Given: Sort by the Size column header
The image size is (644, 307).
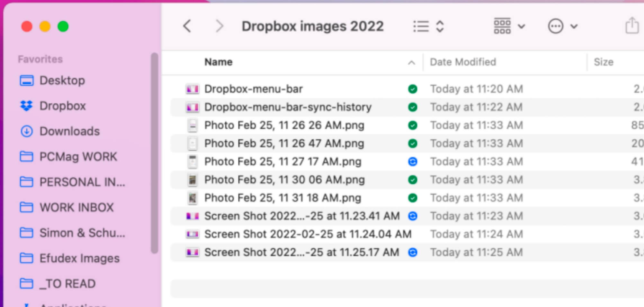Looking at the screenshot, I should click(x=604, y=62).
